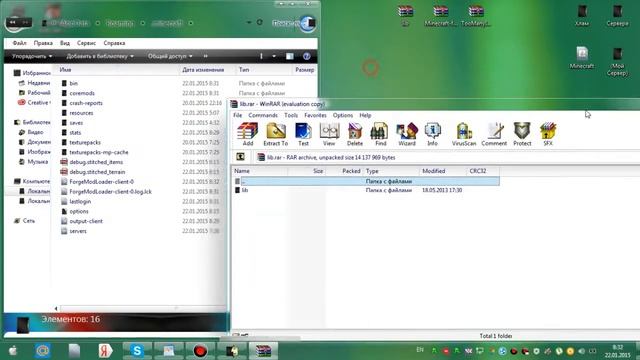Open Вид menu in Explorer window
Screen dimensions: 640x360
click(65, 43)
